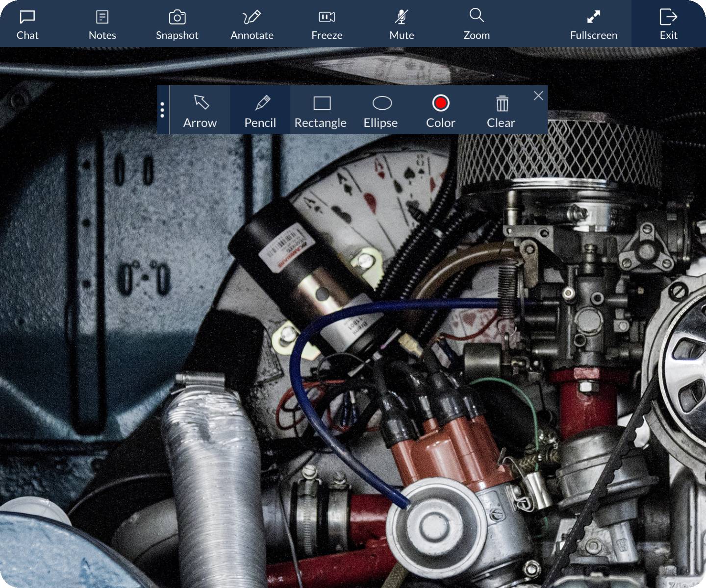Choose the Ellipse shape tool

click(381, 111)
